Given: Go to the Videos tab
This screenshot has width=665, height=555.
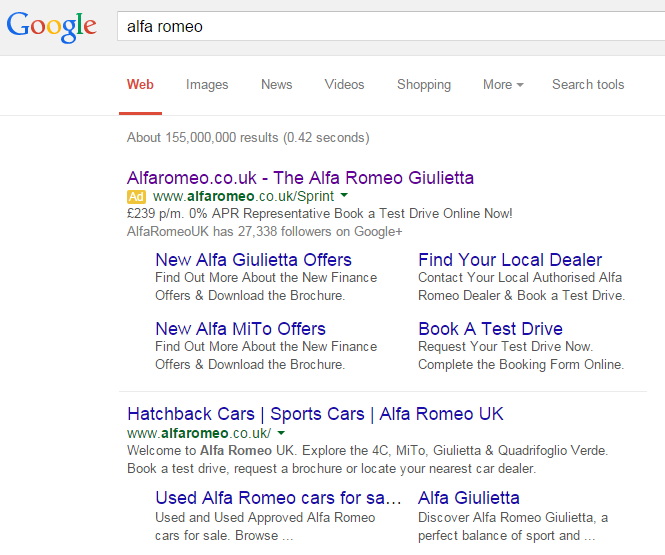Looking at the screenshot, I should pyautogui.click(x=344, y=84).
